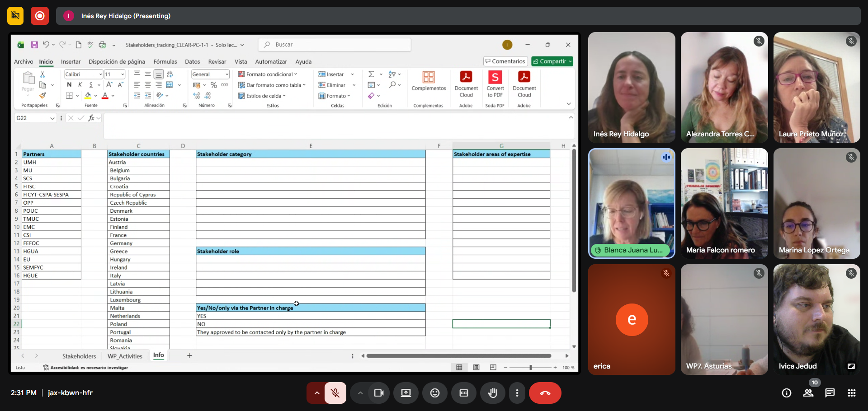Expand video settings arrow beside camera
The width and height of the screenshot is (868, 411).
pyautogui.click(x=360, y=393)
